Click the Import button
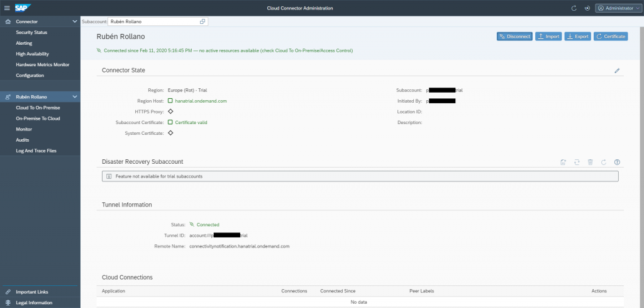This screenshot has height=308, width=644. point(548,37)
